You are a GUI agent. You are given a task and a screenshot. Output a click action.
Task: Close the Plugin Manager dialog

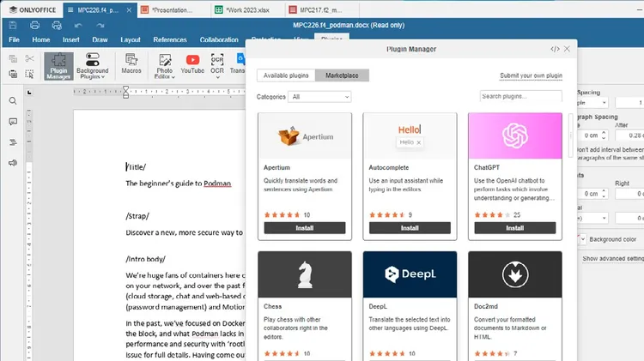[567, 49]
